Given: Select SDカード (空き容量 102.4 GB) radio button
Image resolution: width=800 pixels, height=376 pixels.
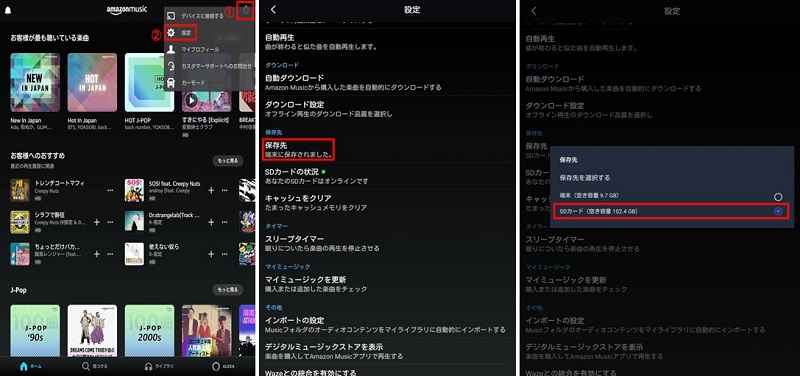Looking at the screenshot, I should 778,211.
